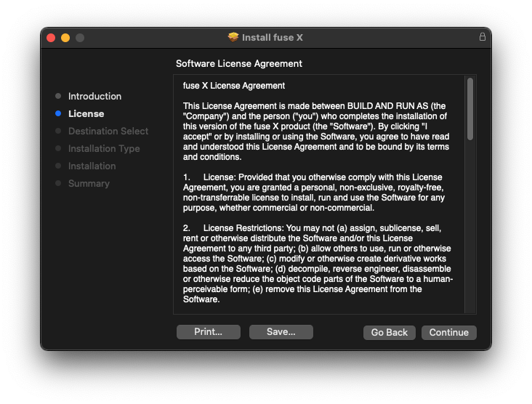Click the license text scrollbar thumb
The width and height of the screenshot is (532, 404).
(x=470, y=109)
